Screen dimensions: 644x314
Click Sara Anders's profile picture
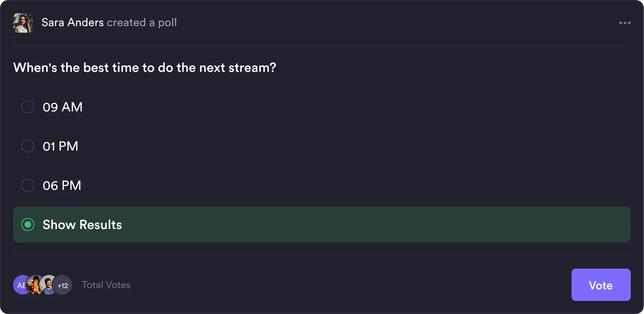click(x=23, y=23)
